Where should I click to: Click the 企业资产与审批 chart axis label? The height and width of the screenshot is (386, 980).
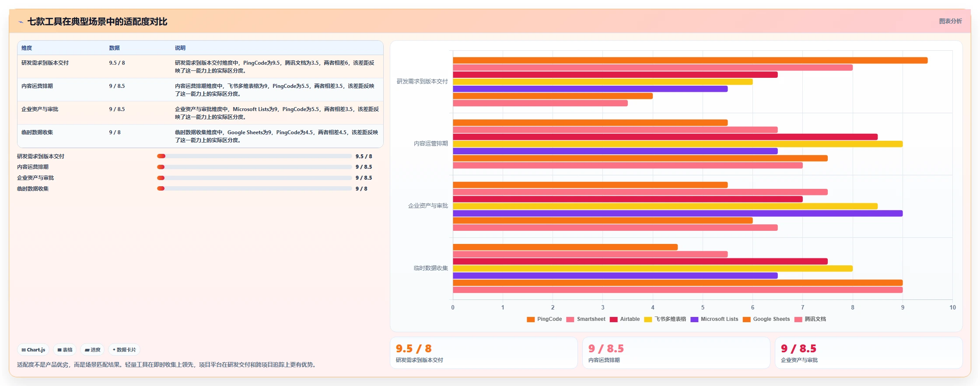[x=428, y=206]
